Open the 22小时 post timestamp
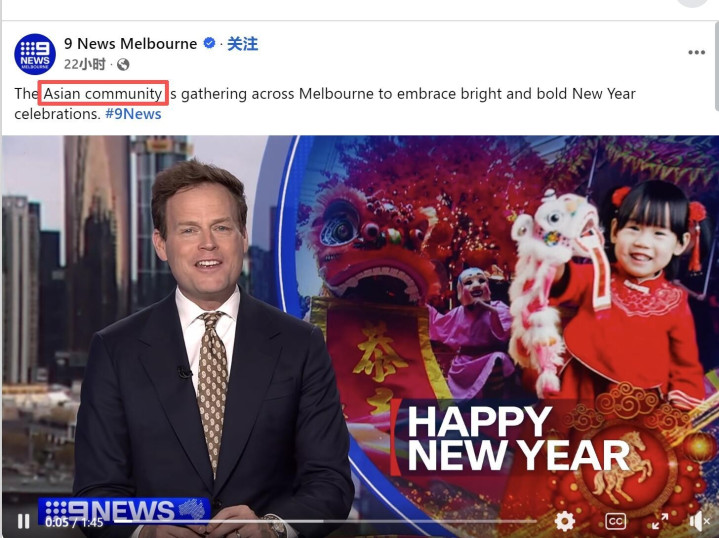The image size is (719, 538). 85,64
